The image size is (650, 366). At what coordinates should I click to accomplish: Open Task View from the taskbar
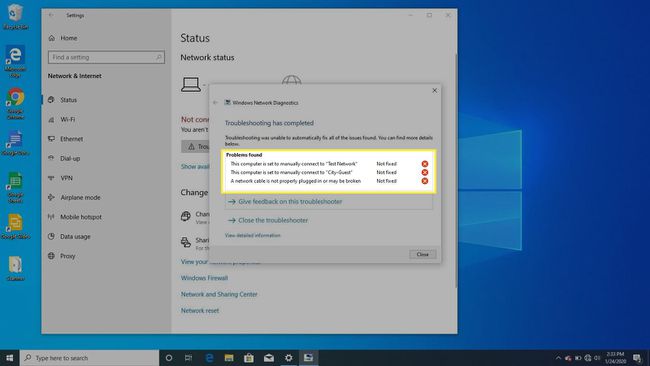[x=189, y=358]
